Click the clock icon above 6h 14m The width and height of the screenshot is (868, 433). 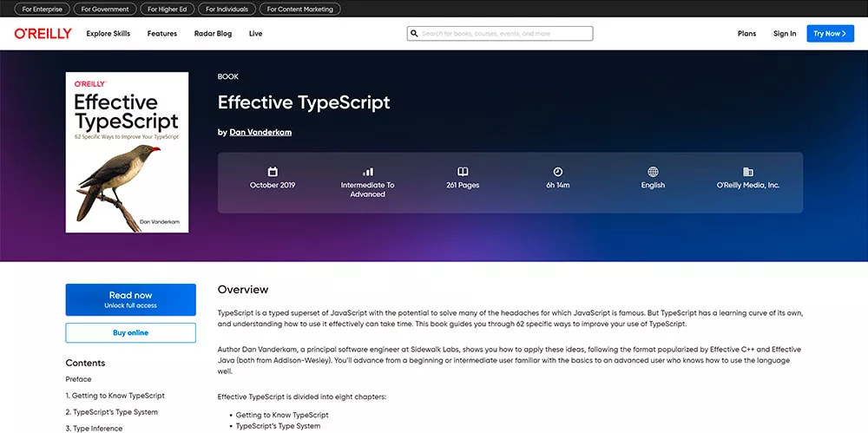558,172
